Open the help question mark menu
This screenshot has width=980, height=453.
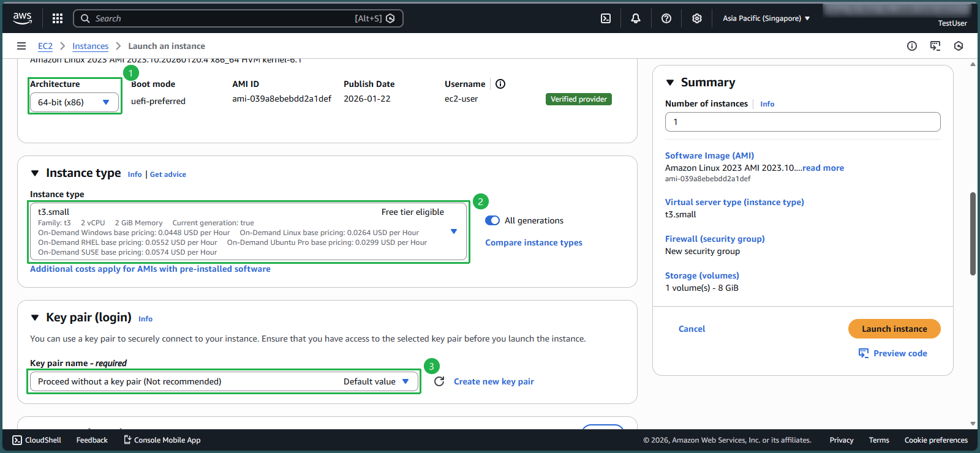click(x=666, y=18)
